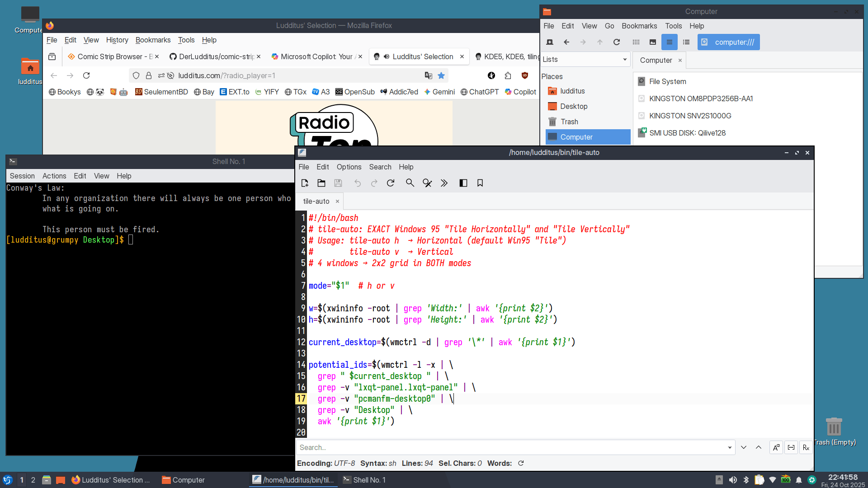868x488 pixels.
Task: Expand the search history dropdown arrow
Action: pyautogui.click(x=730, y=447)
